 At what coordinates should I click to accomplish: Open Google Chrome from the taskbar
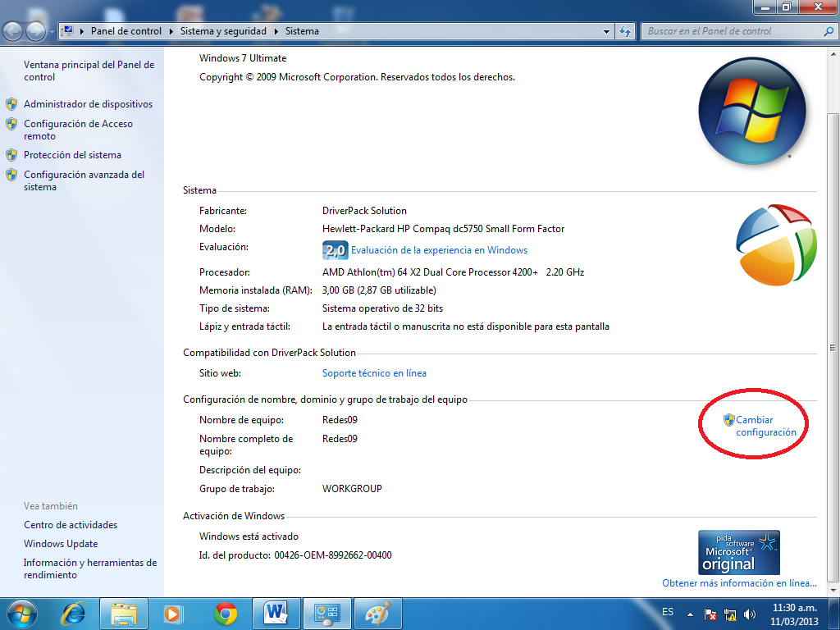[226, 613]
